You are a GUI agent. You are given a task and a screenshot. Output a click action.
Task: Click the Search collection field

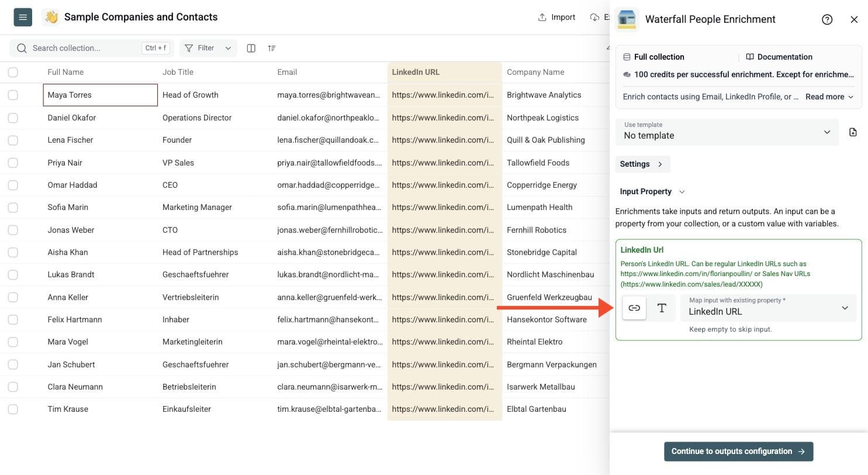pos(92,48)
